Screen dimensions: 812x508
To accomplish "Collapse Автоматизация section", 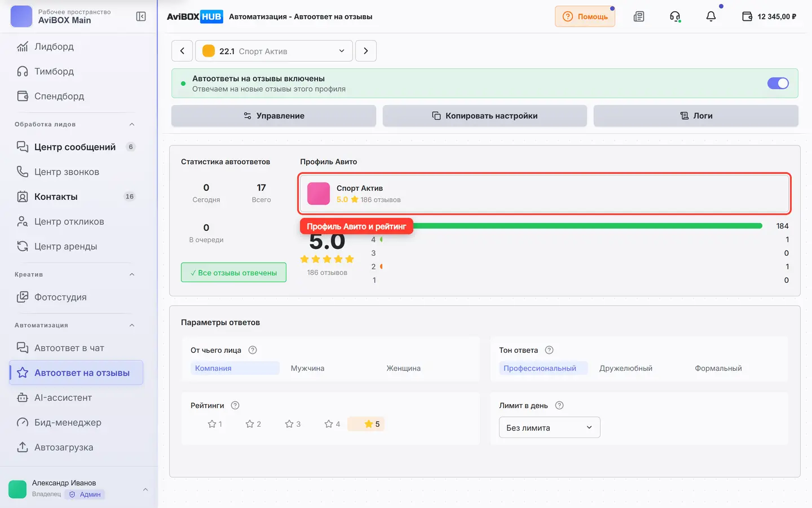I will [132, 325].
